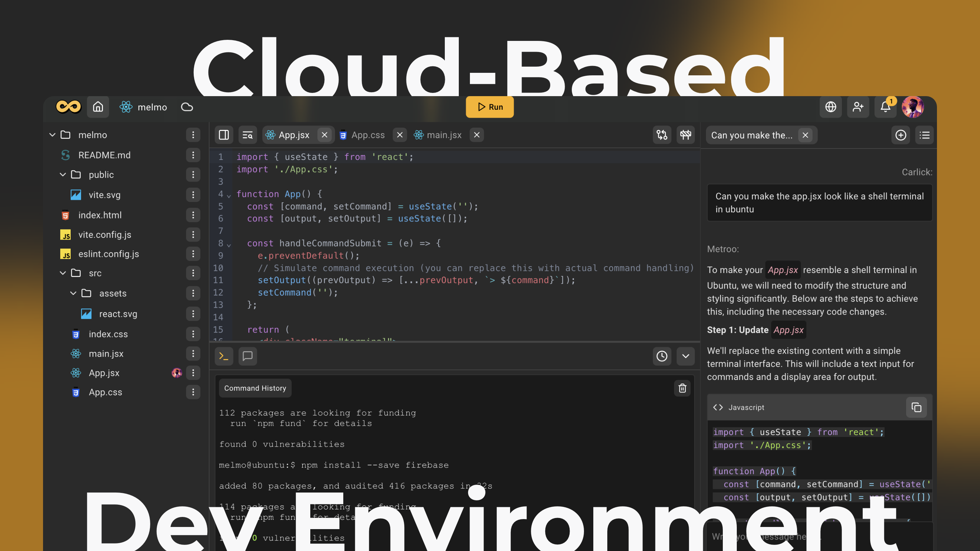Open options menu for App.css file
Viewport: 980px width, 551px height.
[x=193, y=392]
